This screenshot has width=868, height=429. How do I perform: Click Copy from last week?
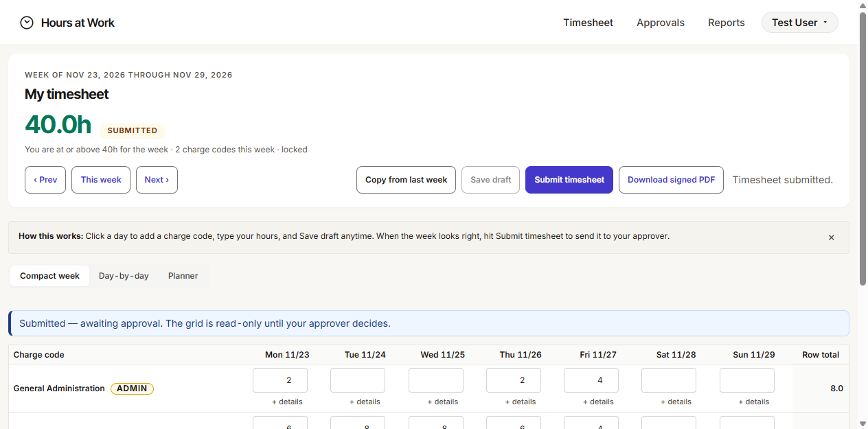point(406,180)
